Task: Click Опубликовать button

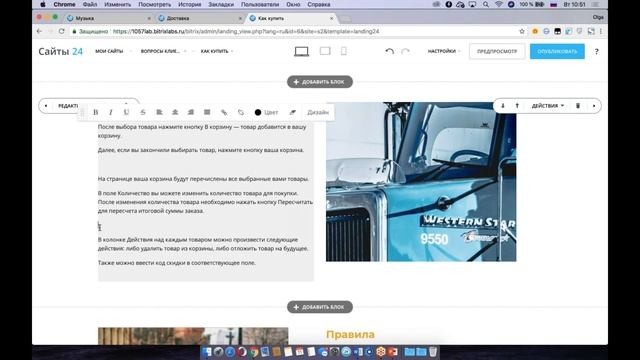Action: (x=557, y=51)
